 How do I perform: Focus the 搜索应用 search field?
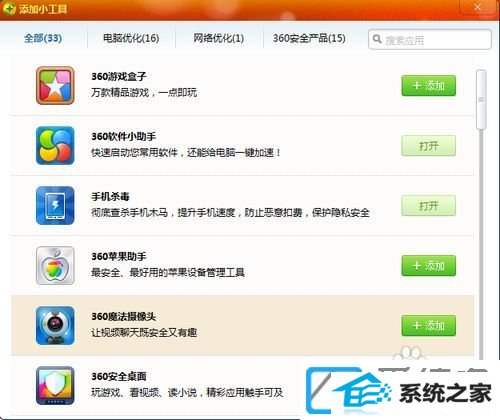(x=430, y=39)
